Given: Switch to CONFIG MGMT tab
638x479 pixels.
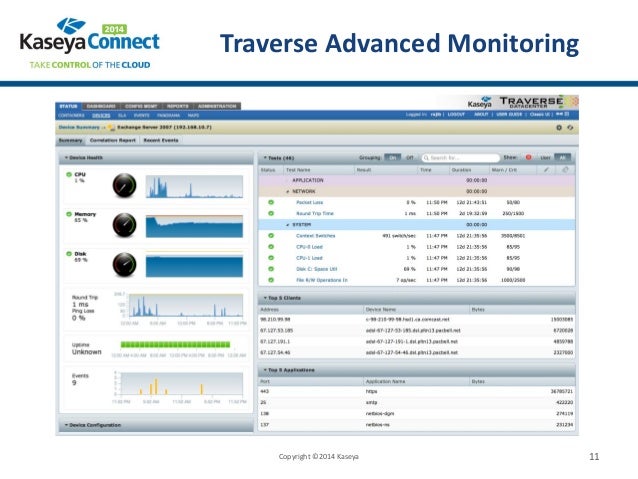Looking at the screenshot, I should point(141,106).
